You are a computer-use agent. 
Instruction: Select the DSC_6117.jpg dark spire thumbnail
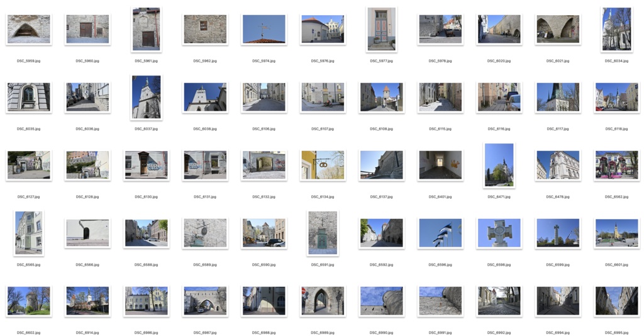coord(558,98)
